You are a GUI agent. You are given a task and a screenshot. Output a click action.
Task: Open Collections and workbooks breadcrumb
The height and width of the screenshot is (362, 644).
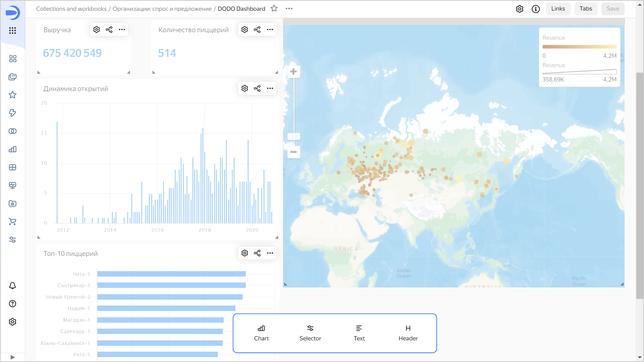coord(71,9)
